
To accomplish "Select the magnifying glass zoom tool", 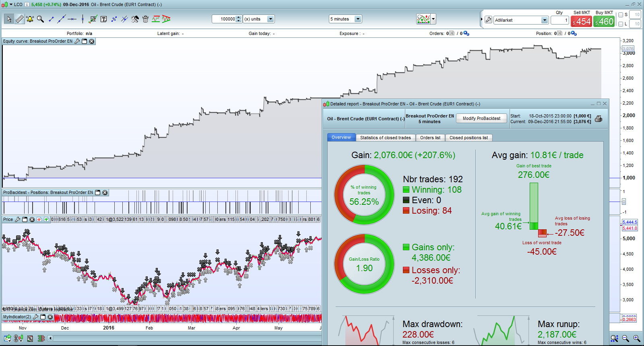I will click(40, 19).
